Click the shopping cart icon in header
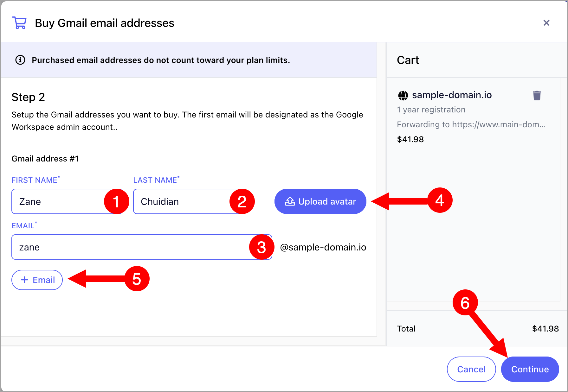The width and height of the screenshot is (568, 392). pyautogui.click(x=19, y=23)
